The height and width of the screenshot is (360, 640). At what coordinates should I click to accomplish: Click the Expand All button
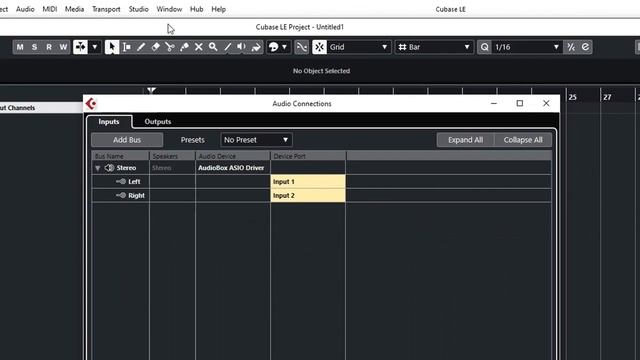tap(465, 140)
